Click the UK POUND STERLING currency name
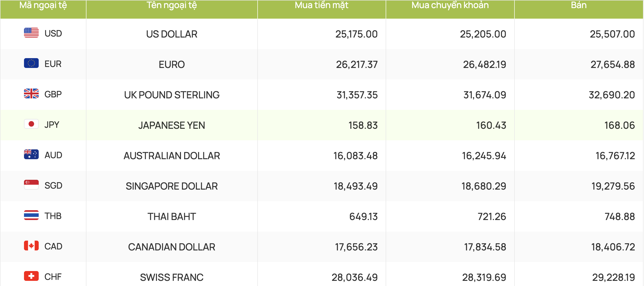644x286 pixels. [x=172, y=95]
